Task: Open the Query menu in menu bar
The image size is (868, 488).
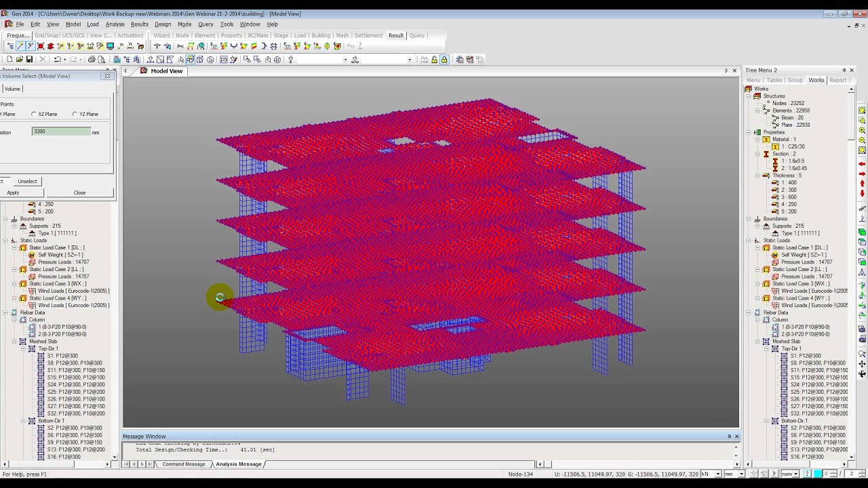Action: (205, 24)
